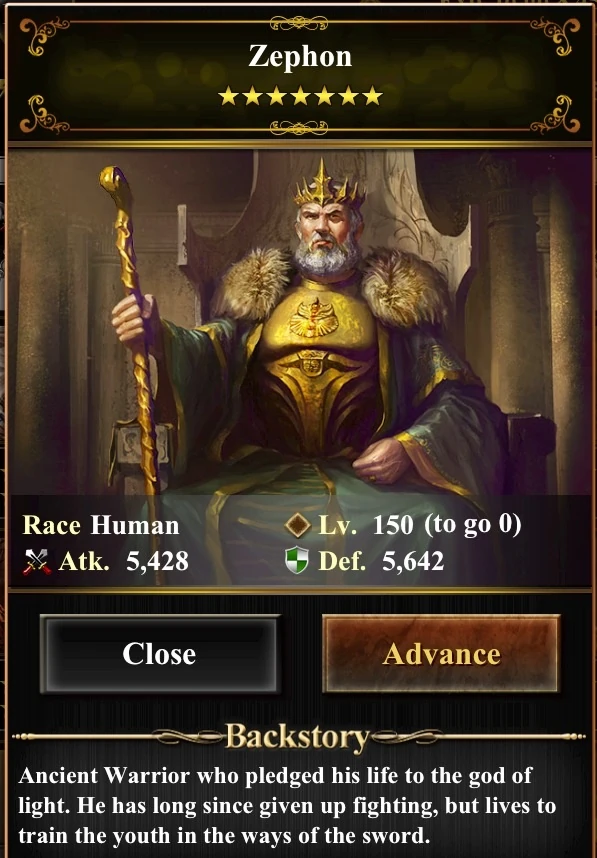The width and height of the screenshot is (597, 858).
Task: Click the Ancient Warrior backstory paragraph
Action: (287, 805)
